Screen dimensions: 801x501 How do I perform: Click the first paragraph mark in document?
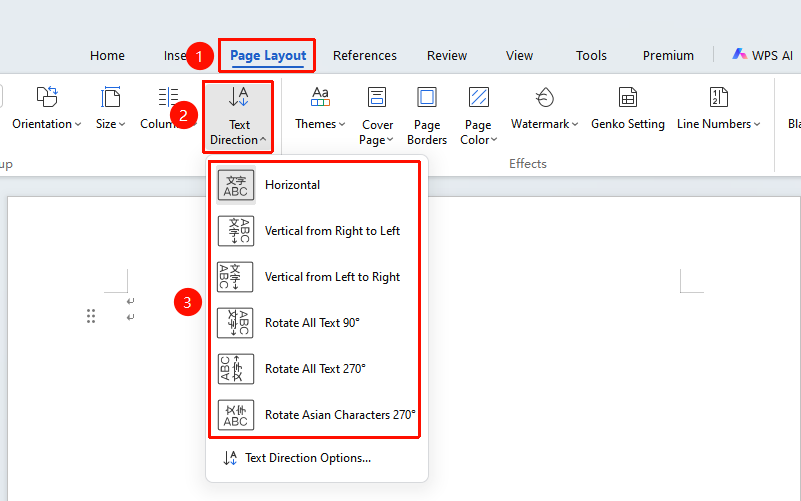pos(131,301)
